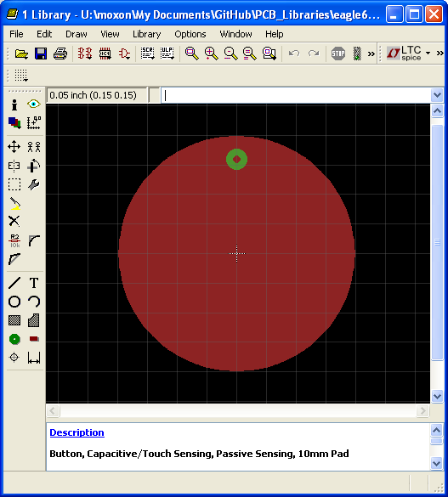Open the Options menu
Image resolution: width=448 pixels, height=497 pixels.
[190, 34]
